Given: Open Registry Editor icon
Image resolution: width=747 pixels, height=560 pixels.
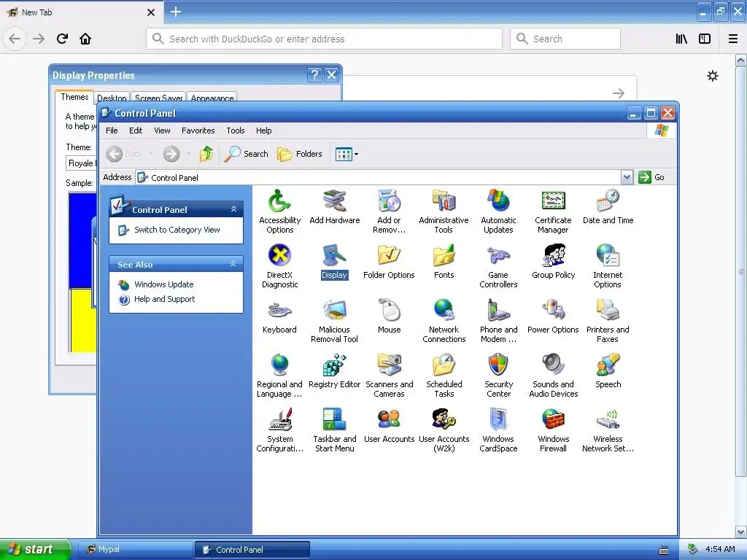Looking at the screenshot, I should point(334,371).
